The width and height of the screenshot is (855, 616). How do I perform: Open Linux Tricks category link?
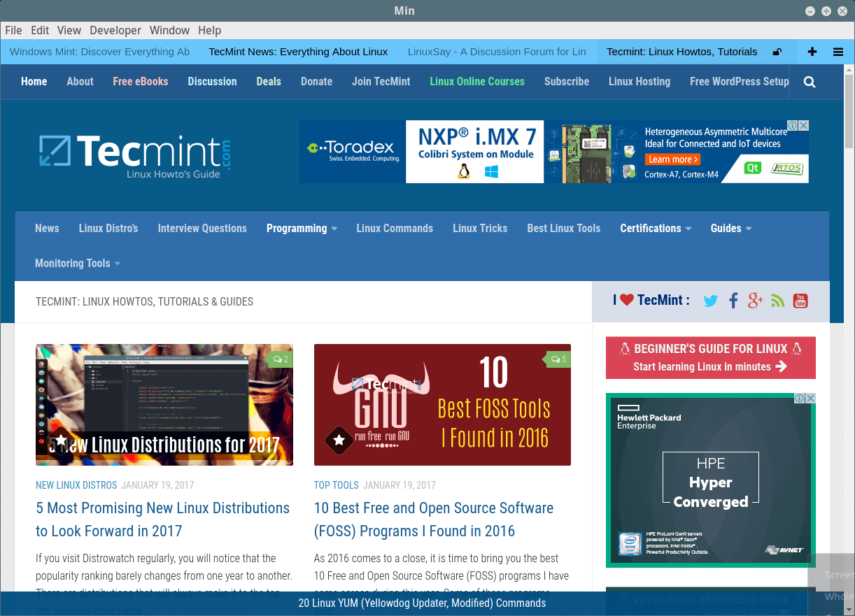coord(480,229)
